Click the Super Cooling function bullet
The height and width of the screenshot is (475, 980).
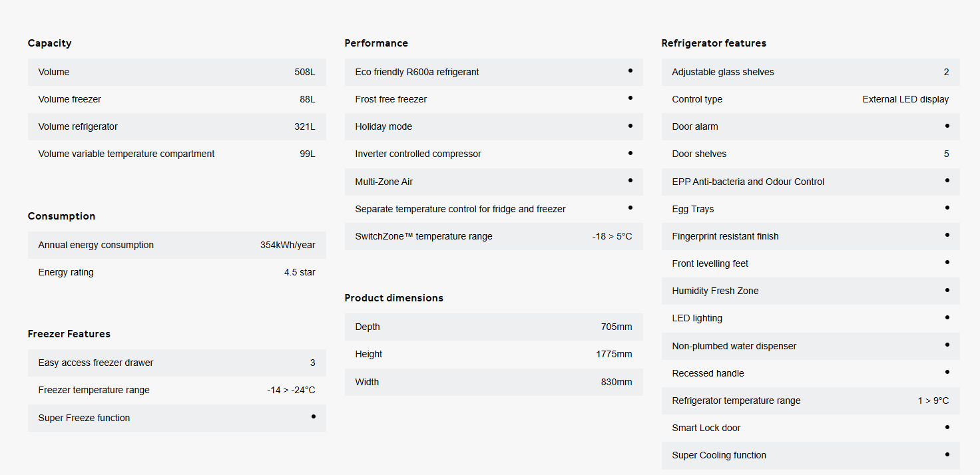pyautogui.click(x=947, y=454)
